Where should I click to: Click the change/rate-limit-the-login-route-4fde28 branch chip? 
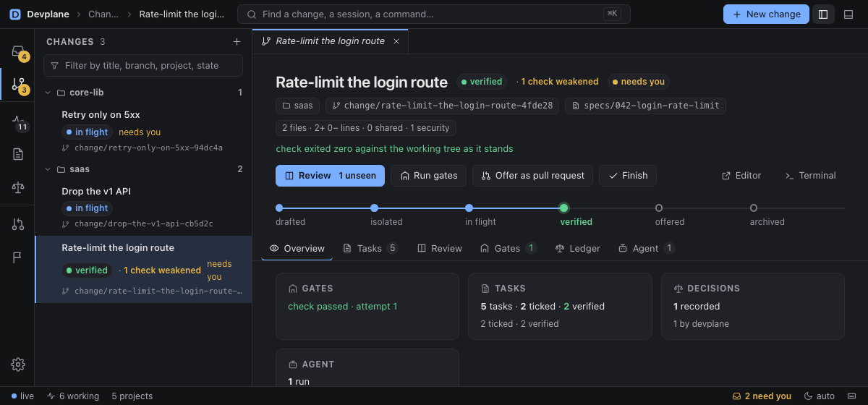[443, 106]
